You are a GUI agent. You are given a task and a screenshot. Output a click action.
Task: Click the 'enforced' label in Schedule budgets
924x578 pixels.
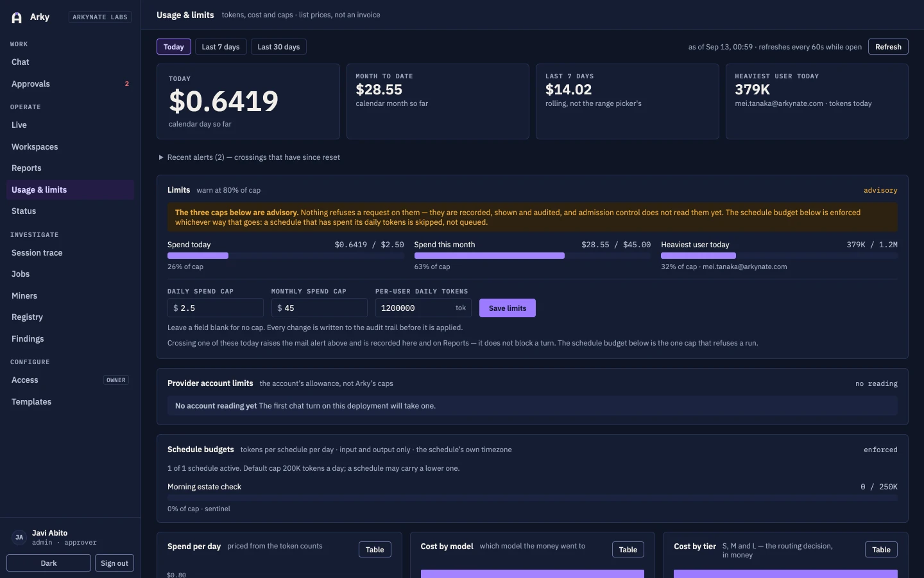point(880,450)
